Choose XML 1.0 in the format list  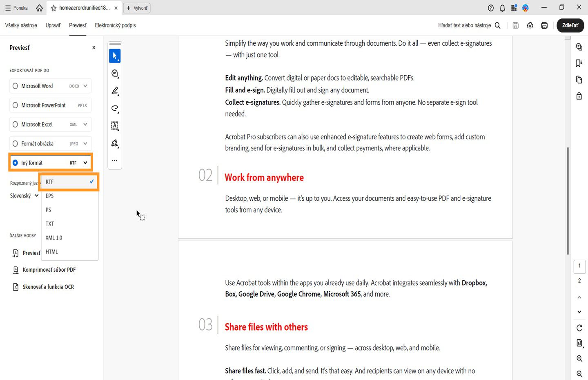(x=69, y=237)
